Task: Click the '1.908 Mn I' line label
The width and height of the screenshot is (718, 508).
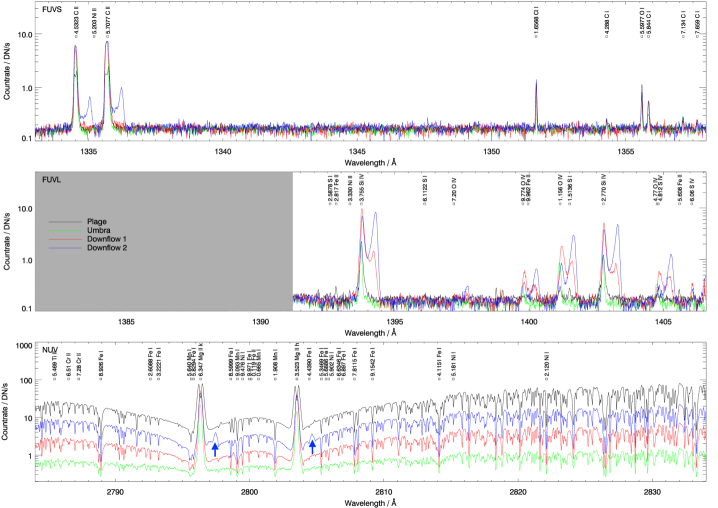Action: (275, 365)
